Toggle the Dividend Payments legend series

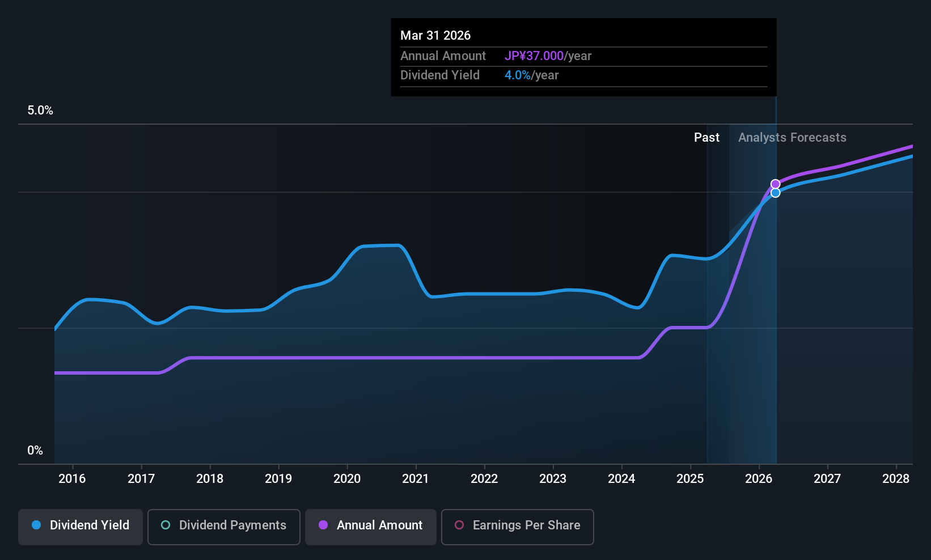[223, 527]
